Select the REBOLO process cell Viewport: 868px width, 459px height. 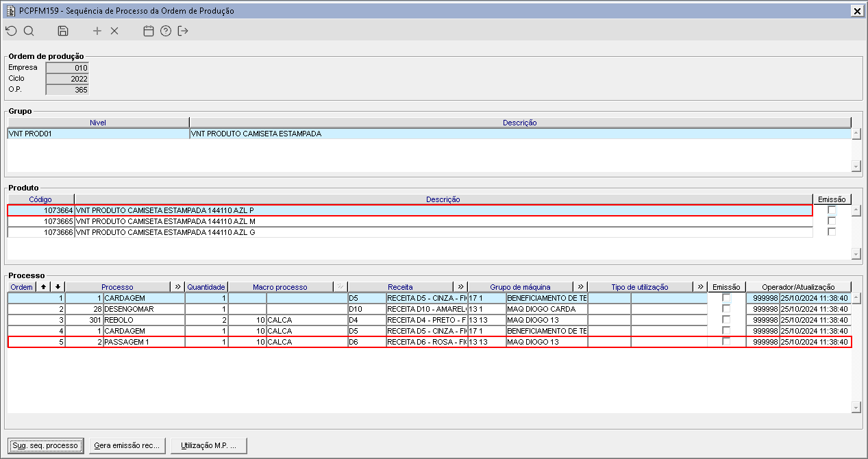click(144, 320)
